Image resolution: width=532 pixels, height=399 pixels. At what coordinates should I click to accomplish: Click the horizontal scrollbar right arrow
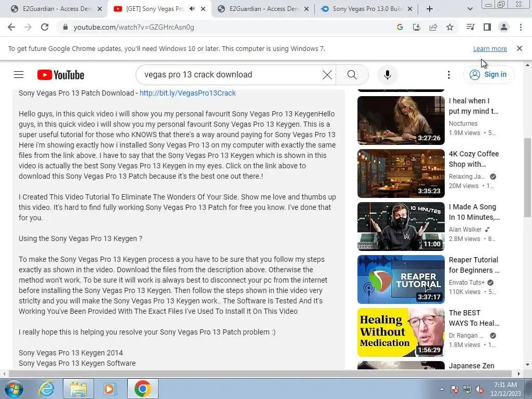point(518,374)
